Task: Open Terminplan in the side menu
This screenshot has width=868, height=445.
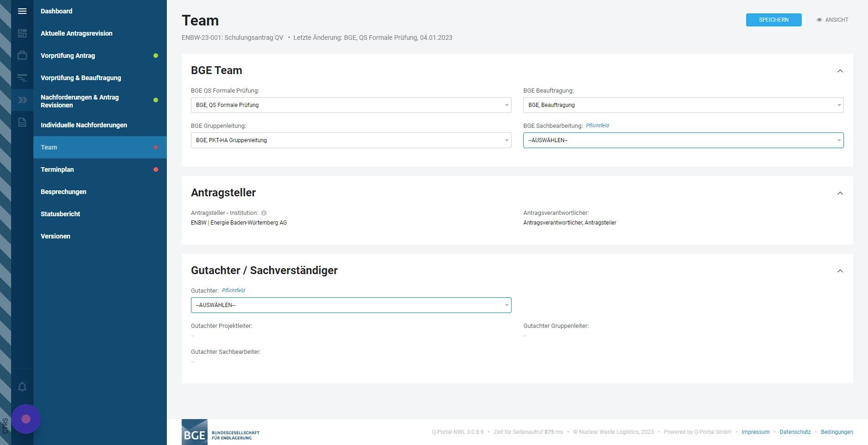Action: (57, 169)
